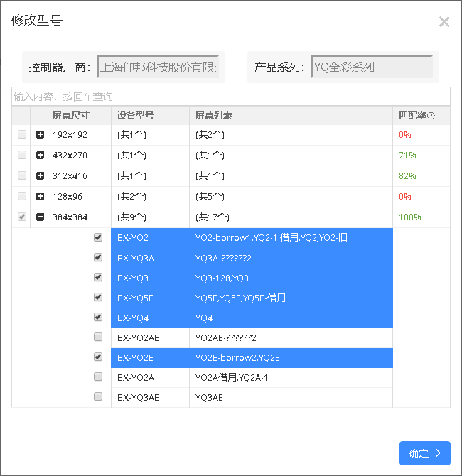
Task: Expand the 312x416 row plus icon
Action: coord(40,175)
